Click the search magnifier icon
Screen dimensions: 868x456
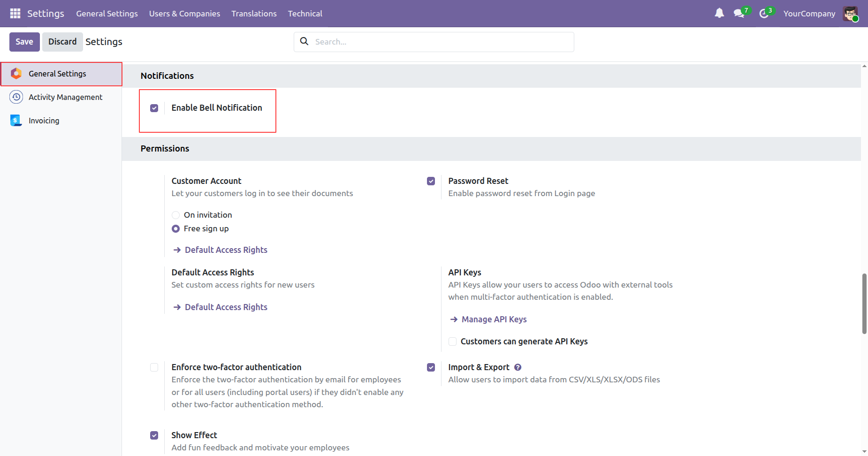(304, 41)
